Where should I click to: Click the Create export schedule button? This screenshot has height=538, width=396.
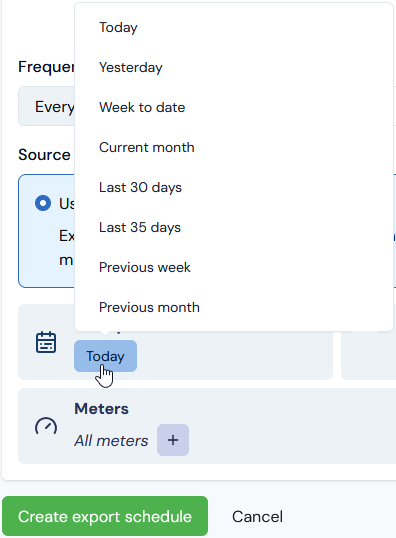coord(105,516)
